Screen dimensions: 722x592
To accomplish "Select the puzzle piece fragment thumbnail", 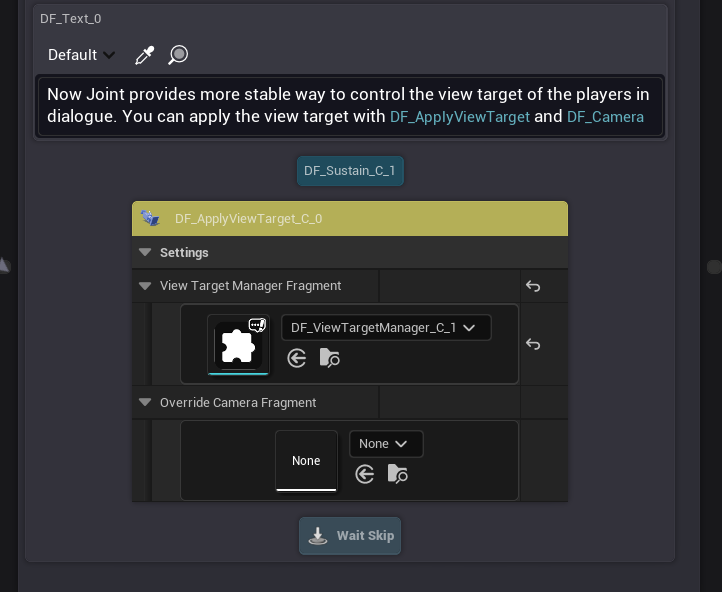I will 238,345.
